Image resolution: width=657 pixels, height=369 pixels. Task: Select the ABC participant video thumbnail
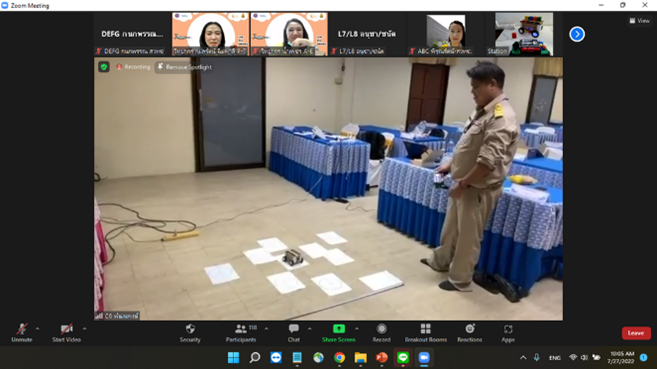point(445,34)
